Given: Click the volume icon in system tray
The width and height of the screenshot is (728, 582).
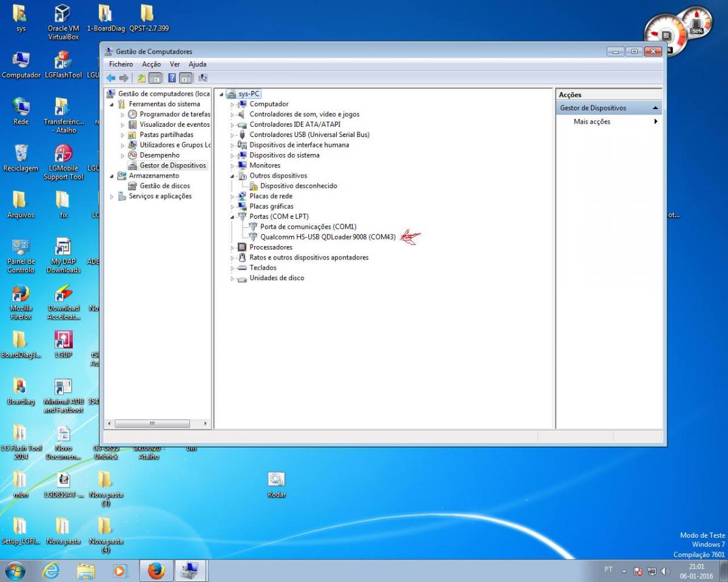Looking at the screenshot, I should click(x=666, y=571).
